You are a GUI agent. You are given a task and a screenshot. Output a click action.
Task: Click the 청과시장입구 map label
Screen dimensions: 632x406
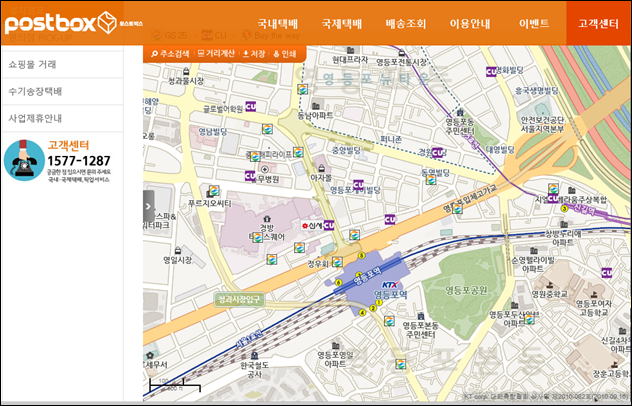[x=239, y=299]
